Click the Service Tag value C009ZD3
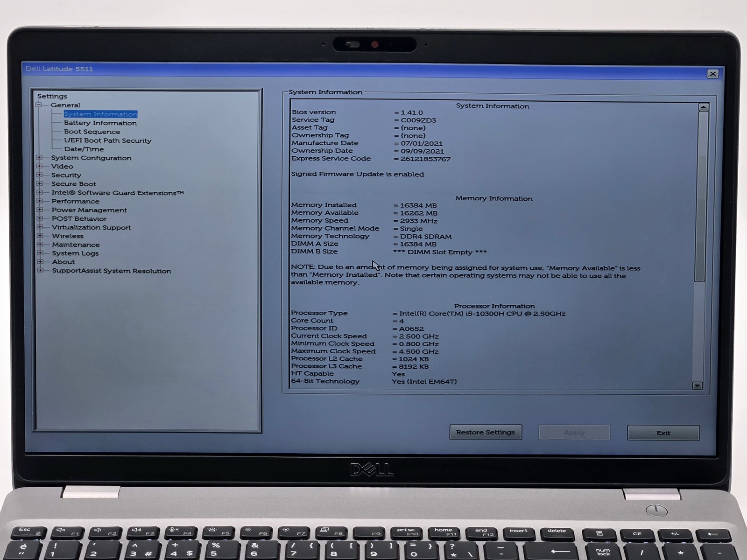Screen dimensions: 747x560 [x=418, y=120]
